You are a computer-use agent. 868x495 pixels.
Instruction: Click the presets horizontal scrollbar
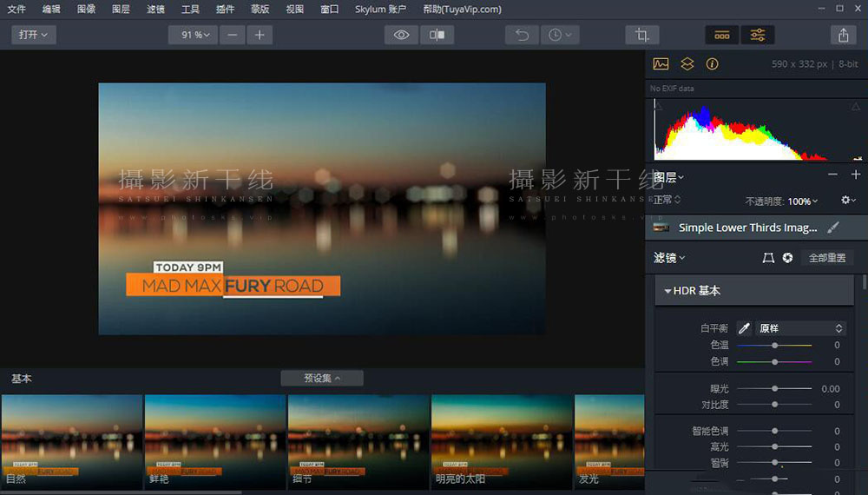click(121, 492)
